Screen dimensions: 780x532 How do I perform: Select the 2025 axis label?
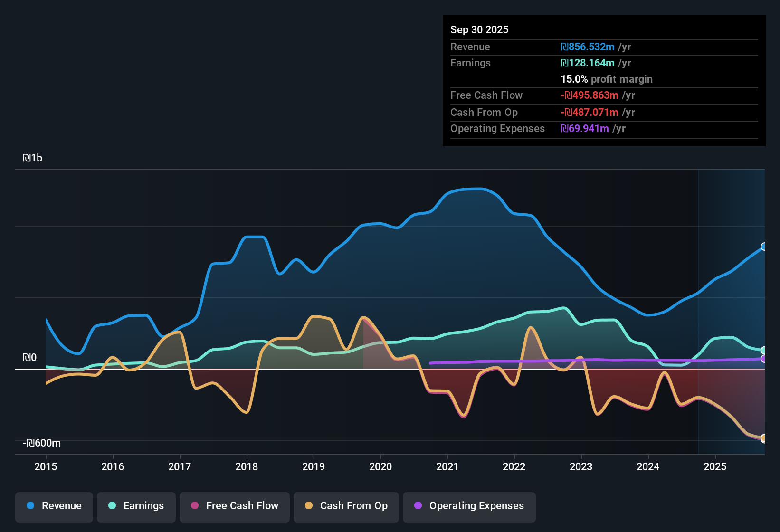pyautogui.click(x=716, y=467)
